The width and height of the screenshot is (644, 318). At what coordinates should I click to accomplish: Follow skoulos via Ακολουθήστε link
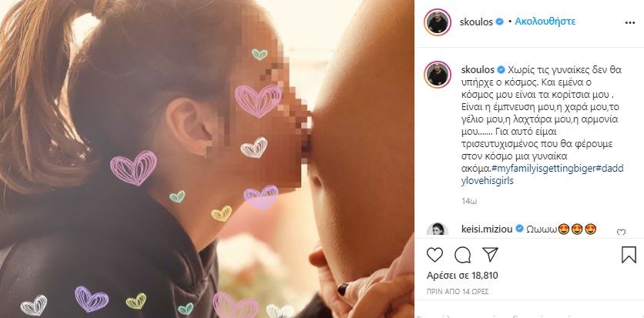[545, 22]
